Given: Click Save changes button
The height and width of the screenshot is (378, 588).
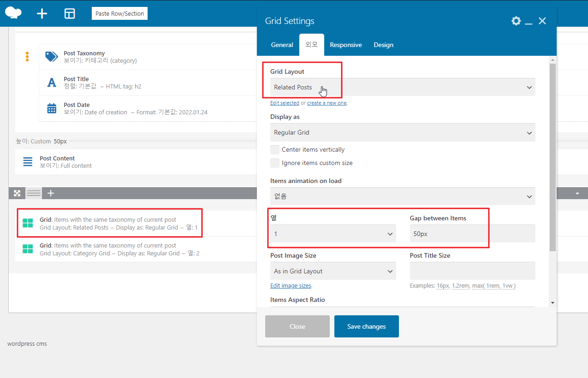Looking at the screenshot, I should 367,326.
